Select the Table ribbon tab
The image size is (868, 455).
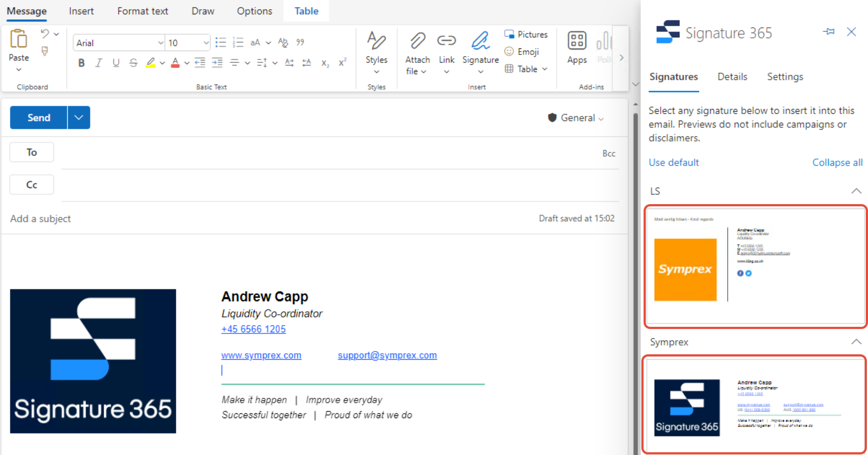[x=306, y=11]
